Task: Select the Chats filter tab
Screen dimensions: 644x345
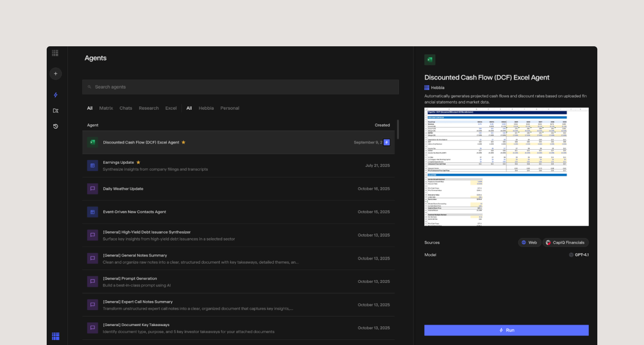Action: [126, 108]
